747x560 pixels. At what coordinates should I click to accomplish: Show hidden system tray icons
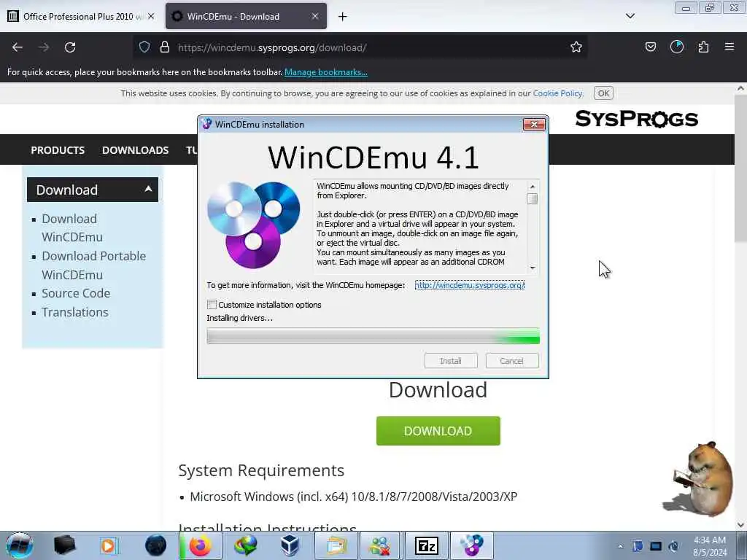click(x=620, y=546)
